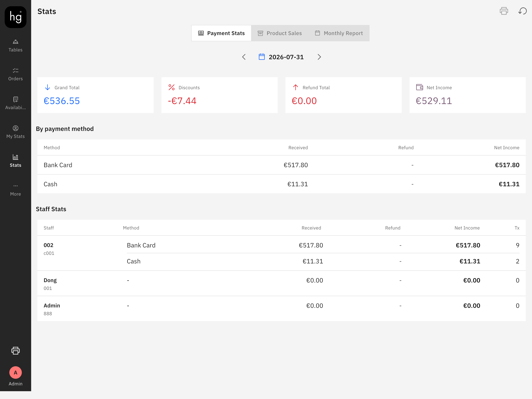Screen dimensions: 532x399
Task: Click the By payment method heading
Action: pos(65,129)
